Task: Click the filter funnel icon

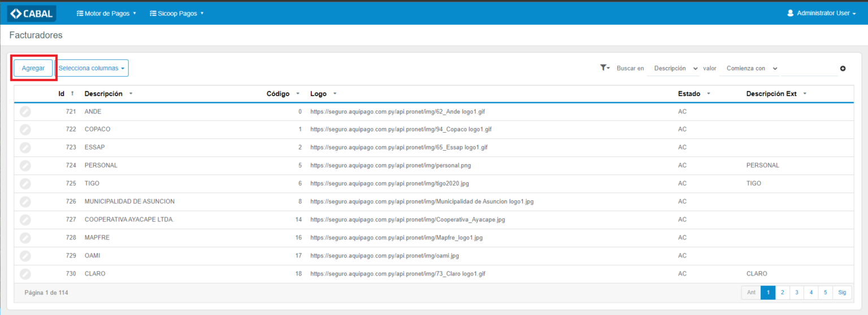Action: point(605,68)
